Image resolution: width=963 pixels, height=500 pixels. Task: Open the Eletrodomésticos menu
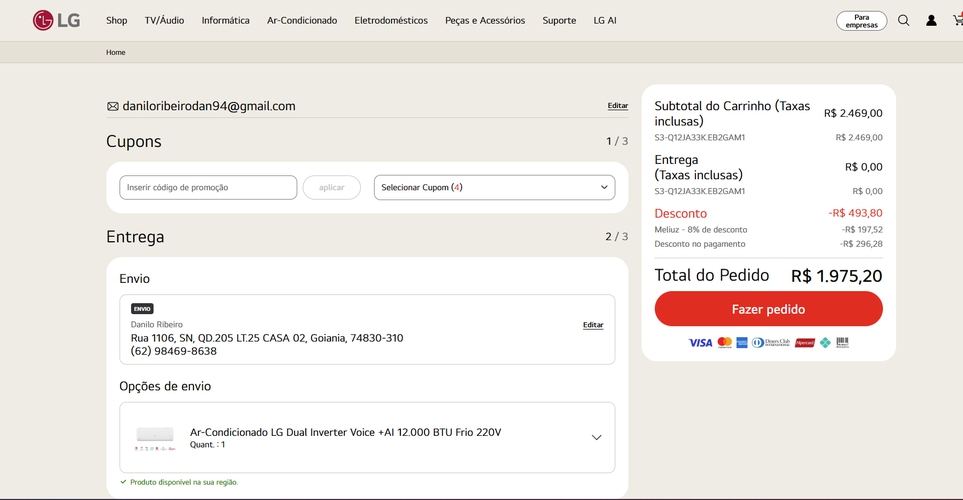coord(391,20)
